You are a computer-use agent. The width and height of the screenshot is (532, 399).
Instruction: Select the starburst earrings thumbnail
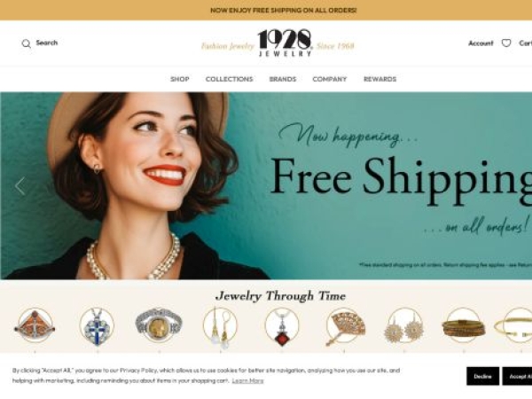coord(404,326)
